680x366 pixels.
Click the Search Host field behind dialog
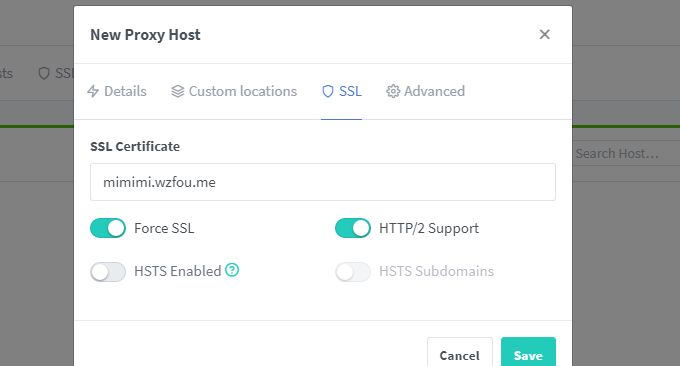(x=626, y=154)
